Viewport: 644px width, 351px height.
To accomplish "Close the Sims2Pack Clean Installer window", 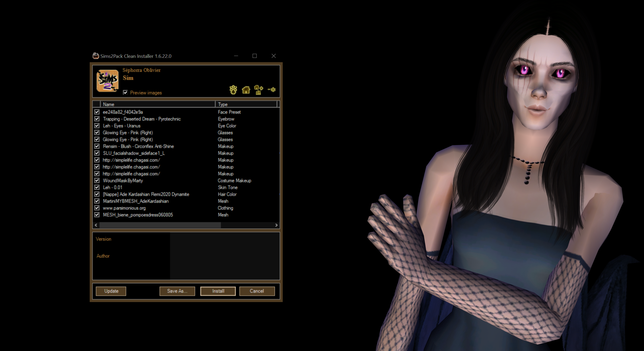I will click(x=273, y=56).
